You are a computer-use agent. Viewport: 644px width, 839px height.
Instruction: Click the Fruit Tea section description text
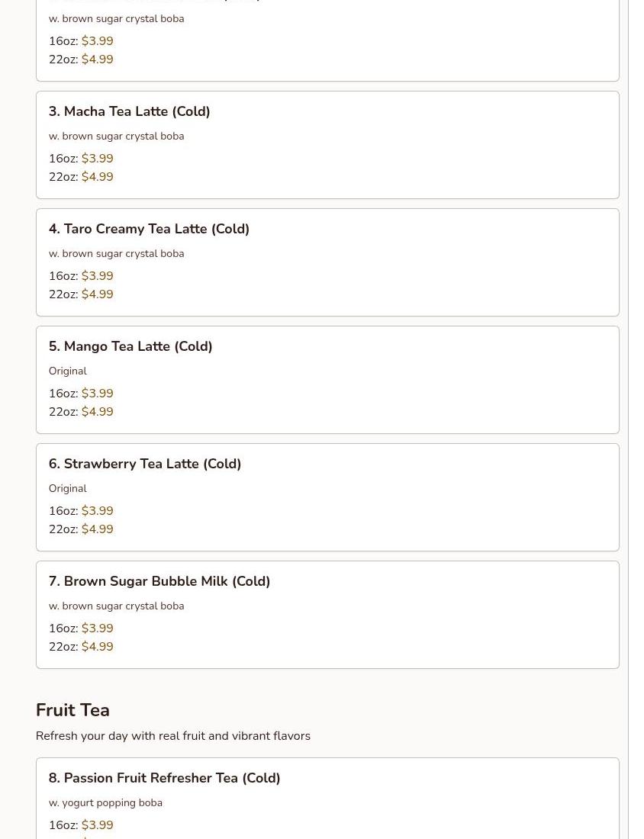[x=172, y=736]
